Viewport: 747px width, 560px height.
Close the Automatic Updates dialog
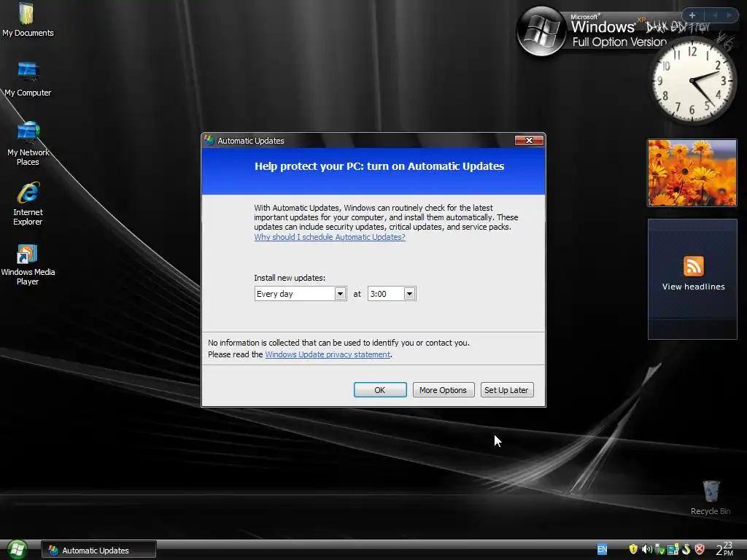click(529, 140)
